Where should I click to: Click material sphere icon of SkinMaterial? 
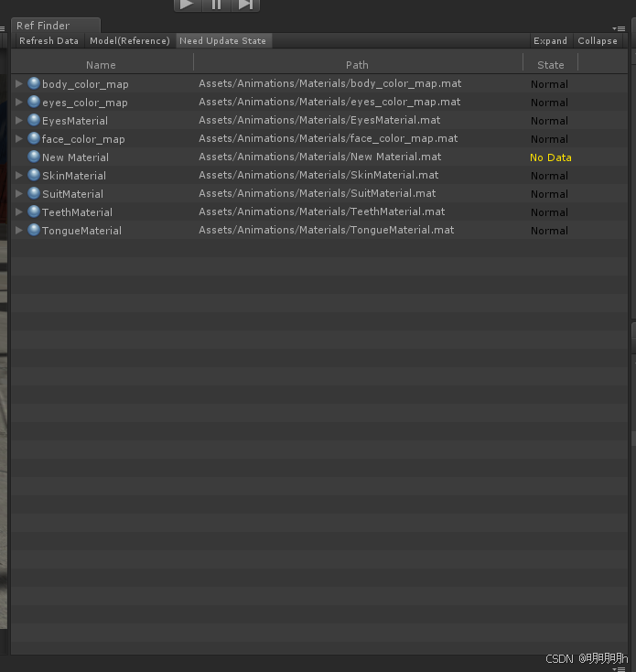(x=34, y=175)
